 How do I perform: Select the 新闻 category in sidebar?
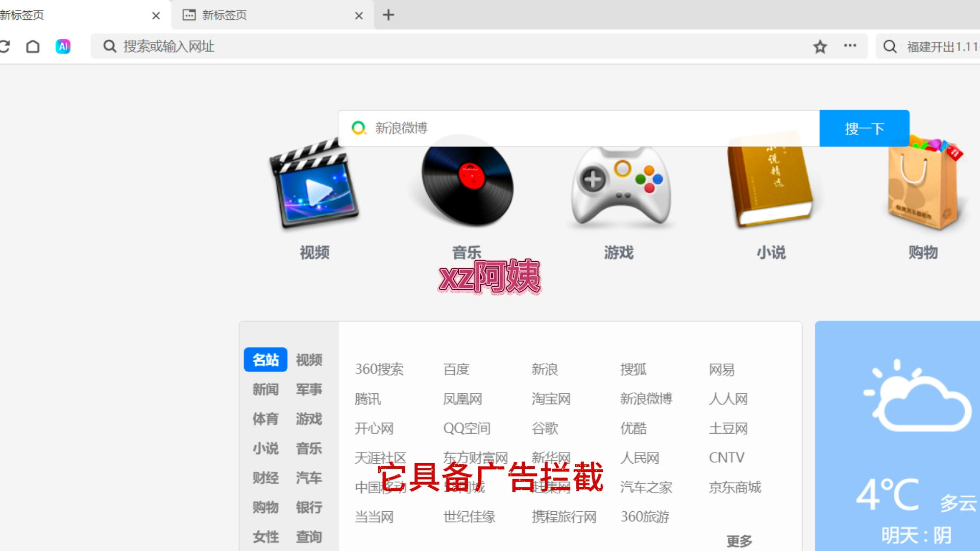(x=265, y=389)
